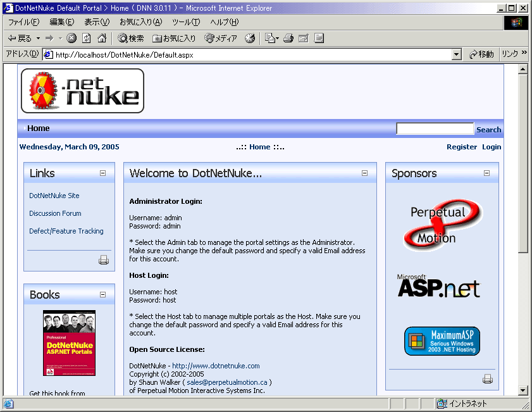Click the print icon in Sponsors module
Viewport: 532px width, 412px height.
pyautogui.click(x=488, y=378)
